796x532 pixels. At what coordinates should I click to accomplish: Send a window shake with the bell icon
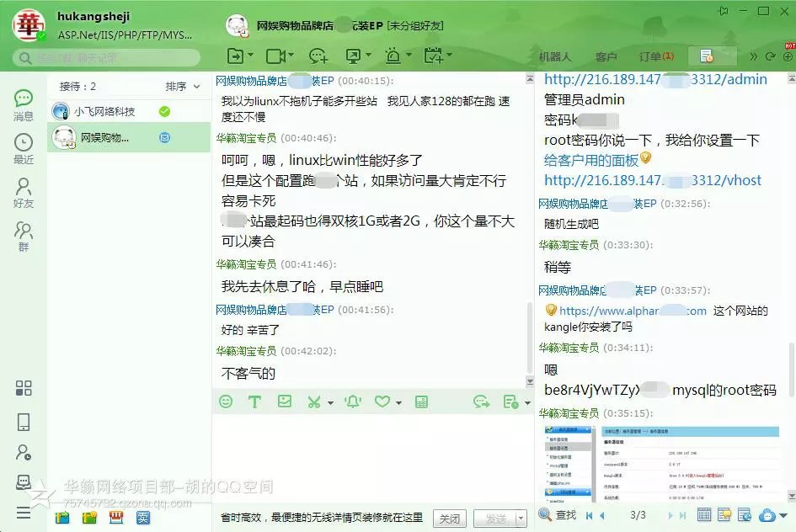(353, 402)
